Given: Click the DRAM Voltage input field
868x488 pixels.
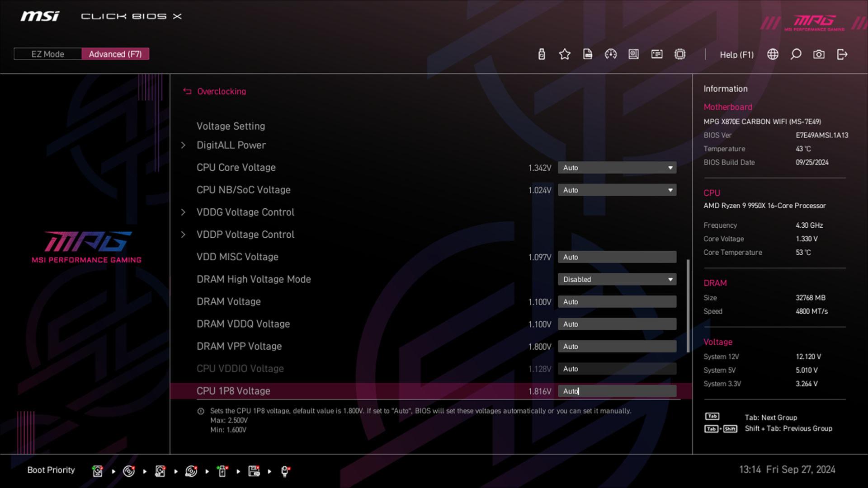Looking at the screenshot, I should (617, 302).
